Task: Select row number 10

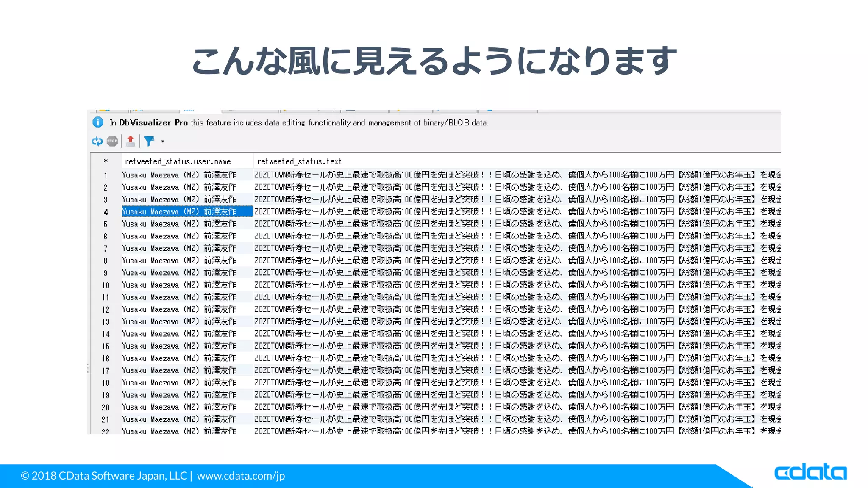Action: point(106,285)
